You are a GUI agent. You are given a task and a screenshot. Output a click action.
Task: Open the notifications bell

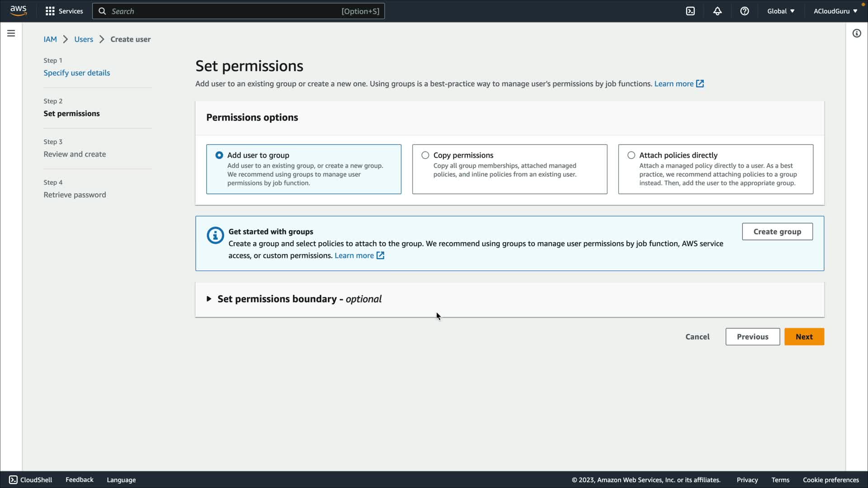pos(717,11)
